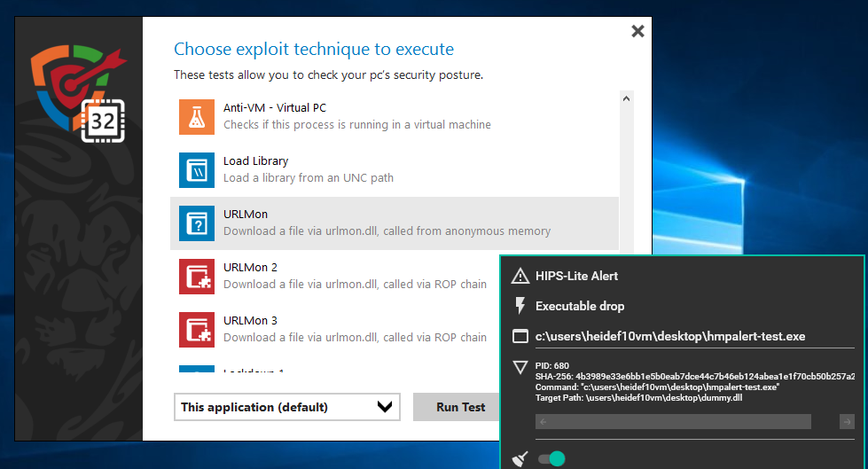Click the URLMon question-mark icon
Image resolution: width=868 pixels, height=469 pixels.
pyautogui.click(x=197, y=223)
